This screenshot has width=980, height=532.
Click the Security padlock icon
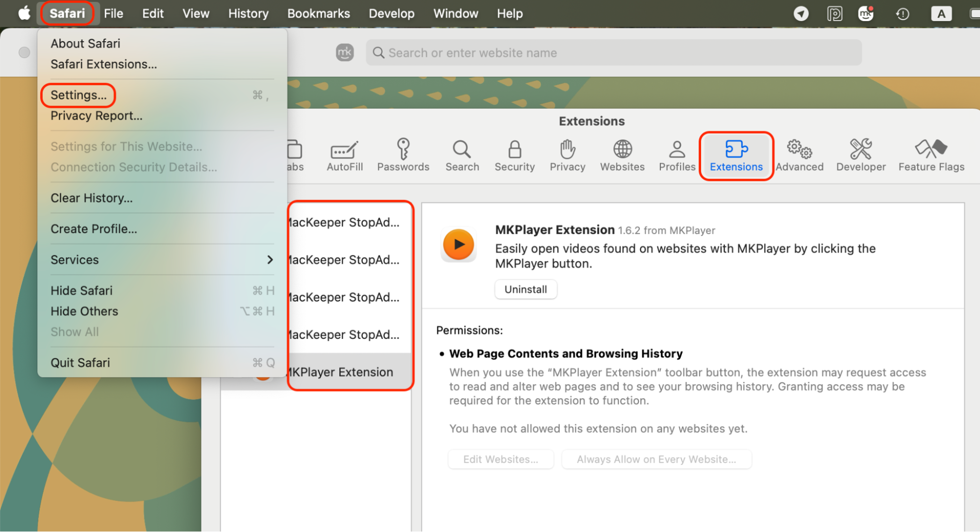(514, 155)
